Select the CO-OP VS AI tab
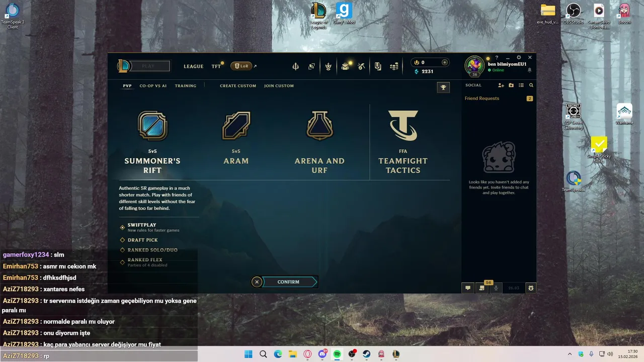This screenshot has height=362, width=644. [x=153, y=86]
